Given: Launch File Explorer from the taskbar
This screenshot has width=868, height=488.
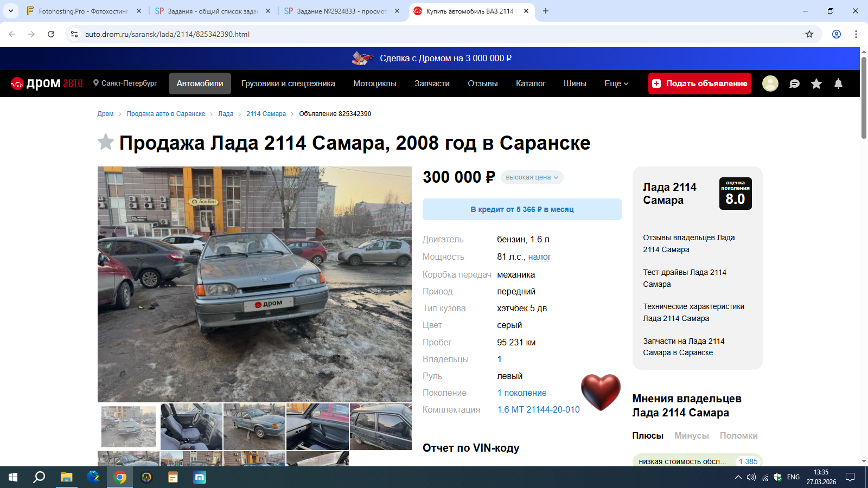Looking at the screenshot, I should (x=66, y=477).
